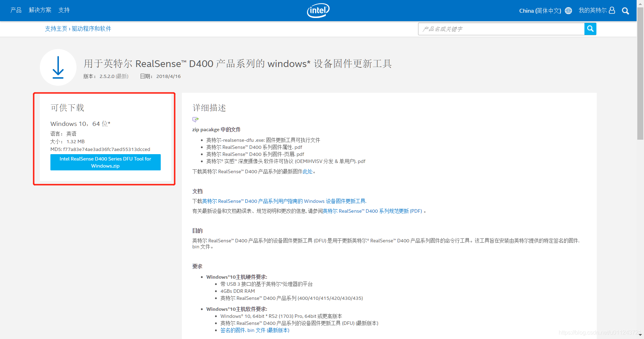
Task: Click the 'Windows 10, 64 位*' text
Action: pos(80,124)
